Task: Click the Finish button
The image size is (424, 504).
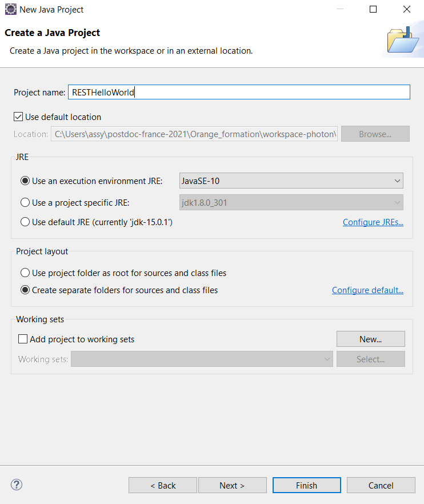Action: coord(306,485)
